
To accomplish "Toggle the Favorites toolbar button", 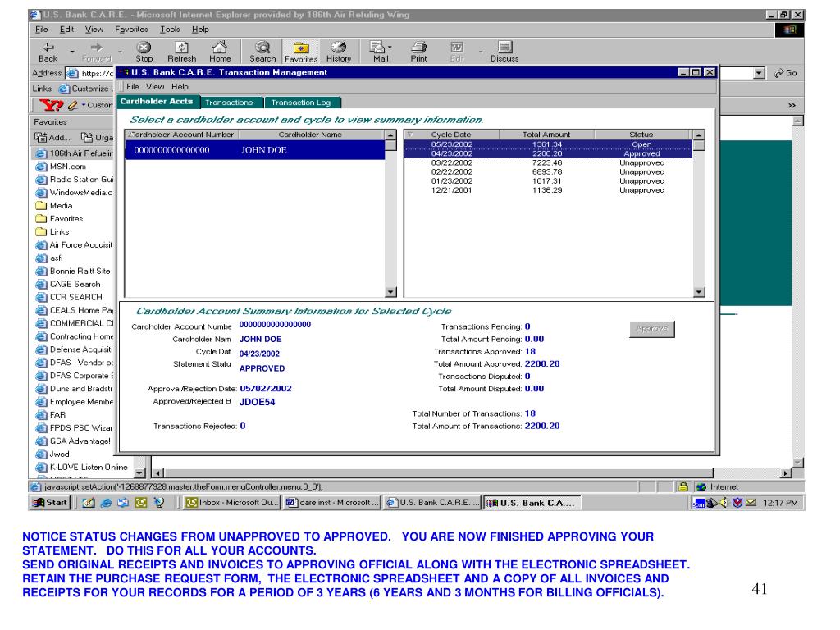I will [x=300, y=52].
